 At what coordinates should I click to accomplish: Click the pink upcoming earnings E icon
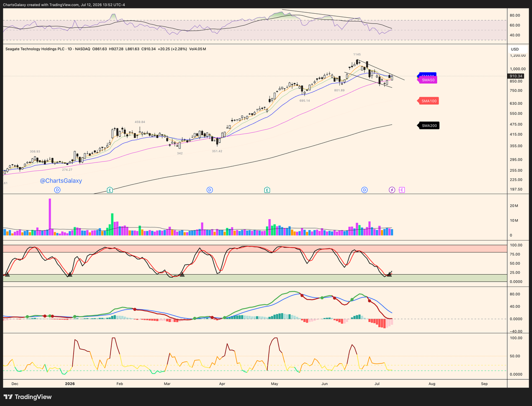click(x=402, y=190)
